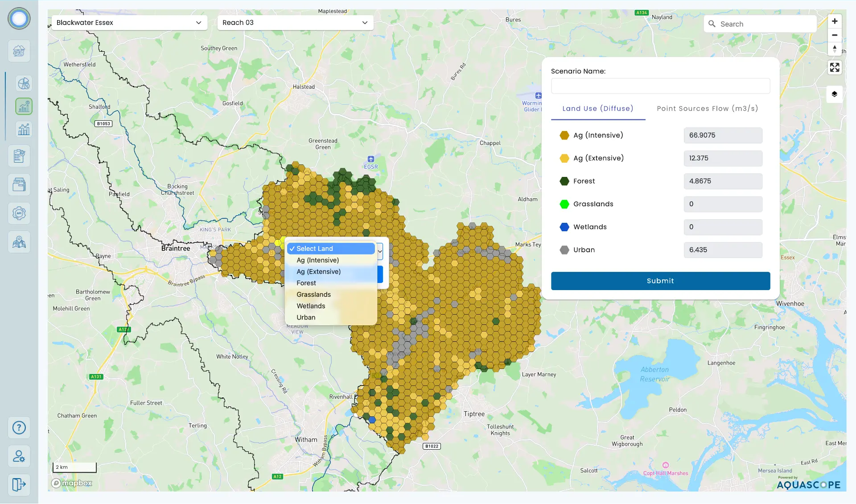The image size is (856, 504).
Task: Open the map layers icon
Action: [835, 94]
